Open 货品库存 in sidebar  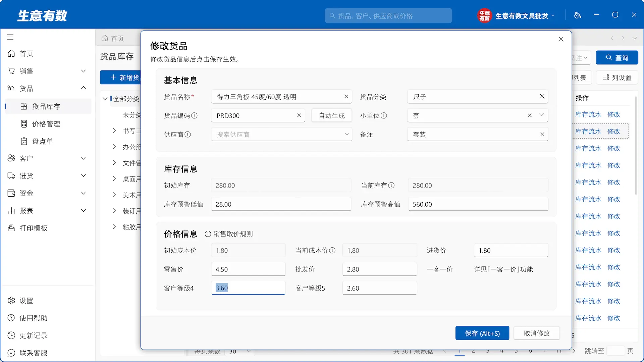pyautogui.click(x=48, y=106)
